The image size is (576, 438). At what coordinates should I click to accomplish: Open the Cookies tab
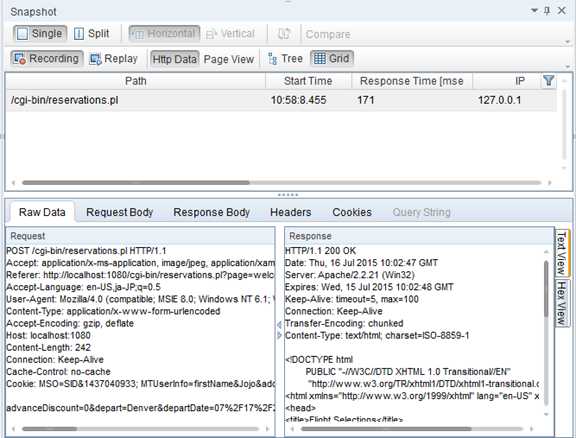(352, 212)
